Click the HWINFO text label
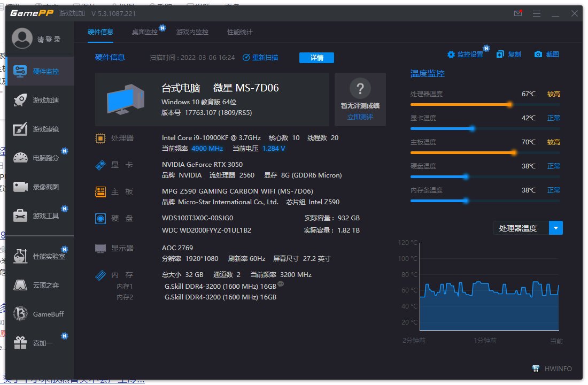Image resolution: width=588 pixels, height=385 pixels. point(558,368)
